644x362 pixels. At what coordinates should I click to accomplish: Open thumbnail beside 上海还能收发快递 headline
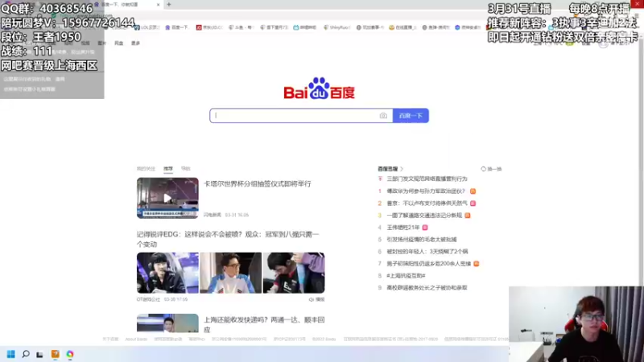coord(167,323)
